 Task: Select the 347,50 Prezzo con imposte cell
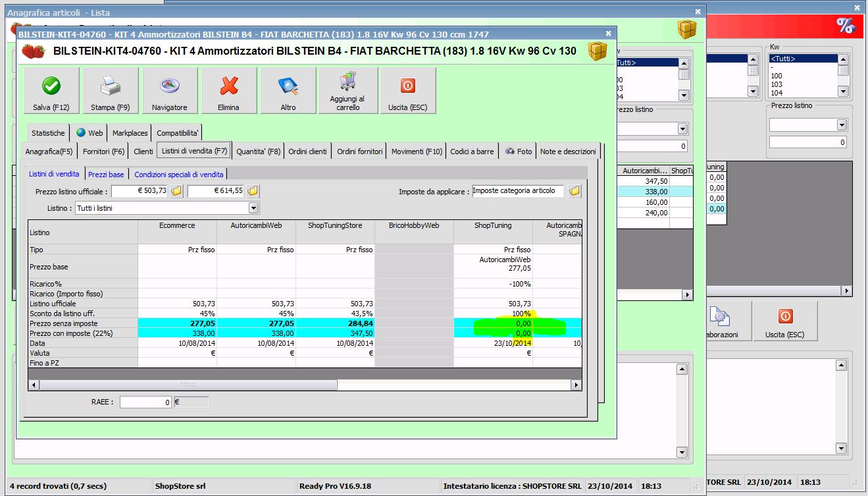[335, 333]
